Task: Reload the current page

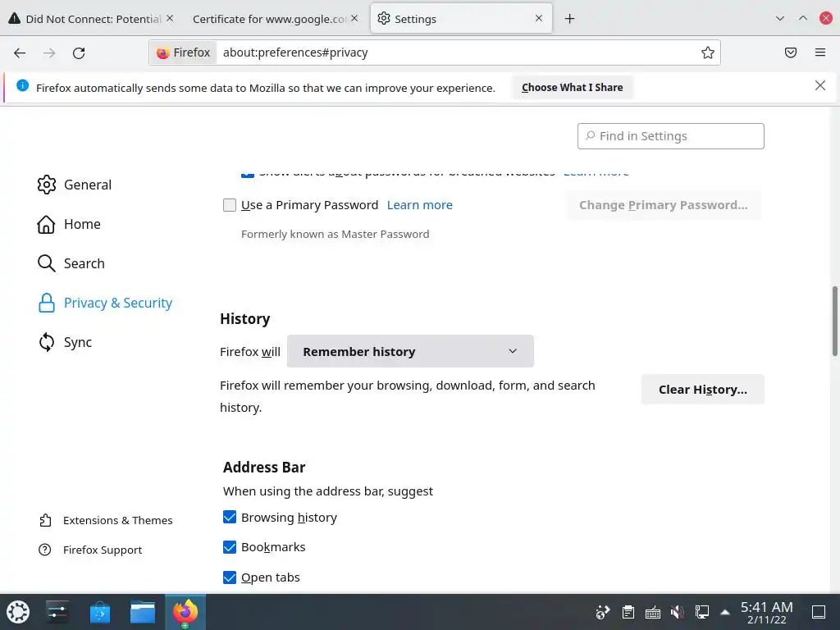Action: (x=79, y=52)
